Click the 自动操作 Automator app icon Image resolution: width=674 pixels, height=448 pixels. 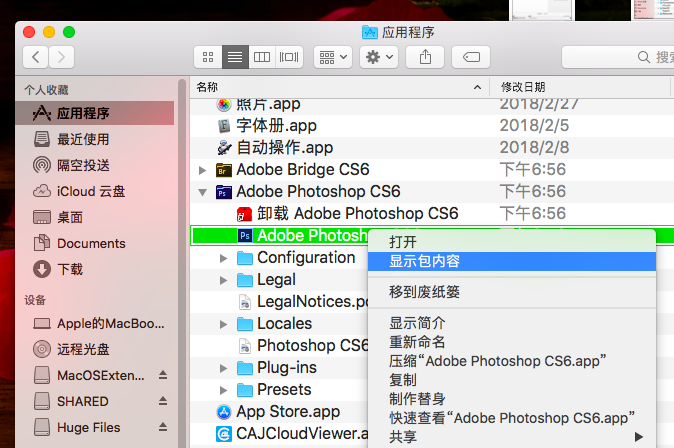(x=224, y=147)
